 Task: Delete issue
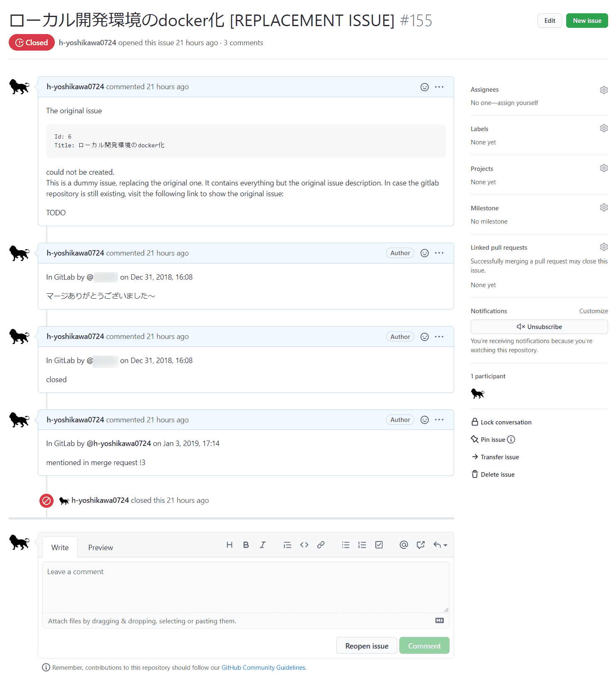pyautogui.click(x=493, y=474)
